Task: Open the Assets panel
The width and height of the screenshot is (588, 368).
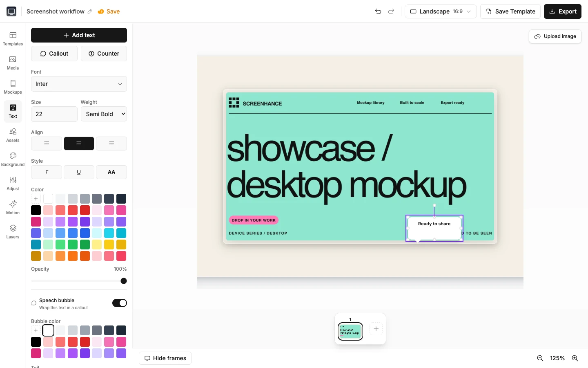Action: (13, 135)
